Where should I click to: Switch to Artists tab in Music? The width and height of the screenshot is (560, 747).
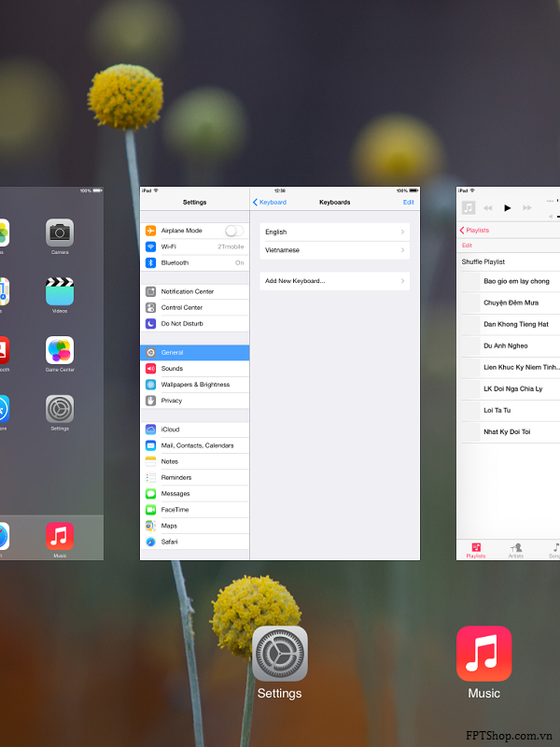click(516, 550)
